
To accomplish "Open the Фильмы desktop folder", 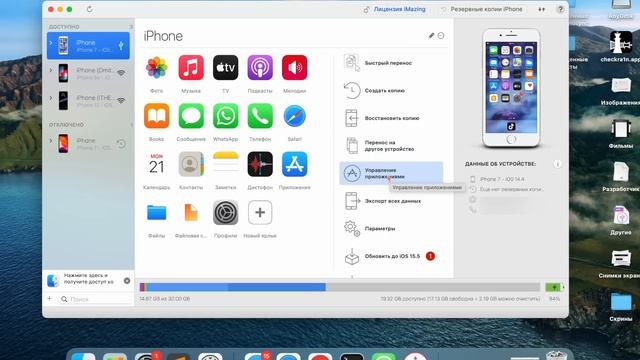I will point(621,134).
